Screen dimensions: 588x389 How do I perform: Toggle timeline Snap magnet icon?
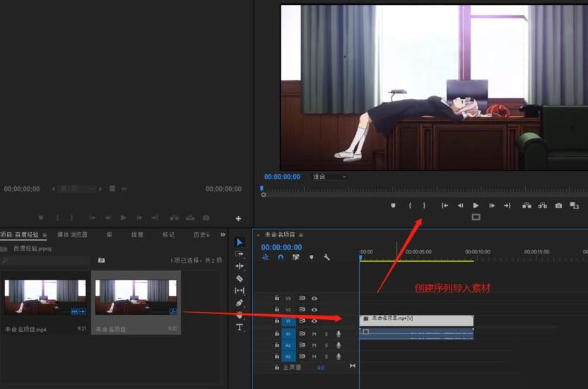pos(281,257)
